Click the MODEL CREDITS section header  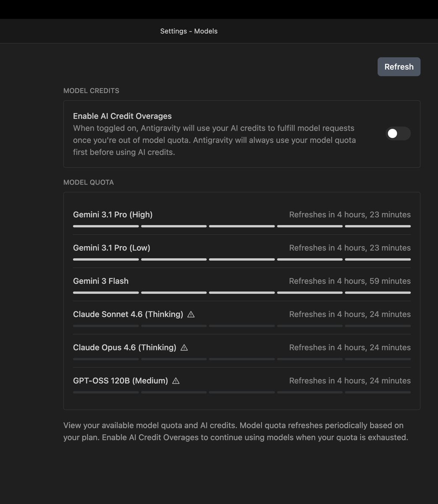91,91
